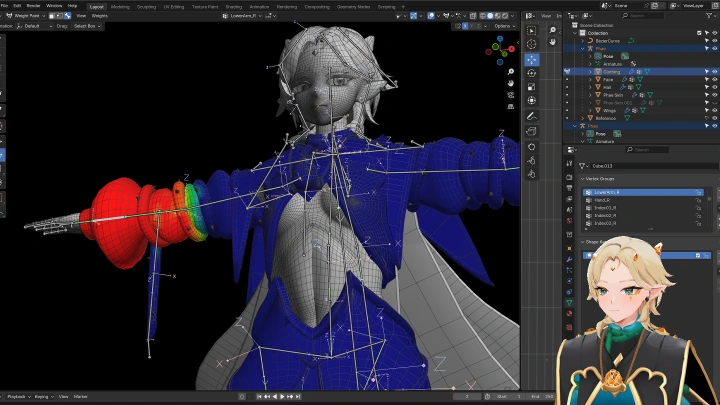
Task: Hide BezierCurve via its eye icon
Action: [x=714, y=41]
